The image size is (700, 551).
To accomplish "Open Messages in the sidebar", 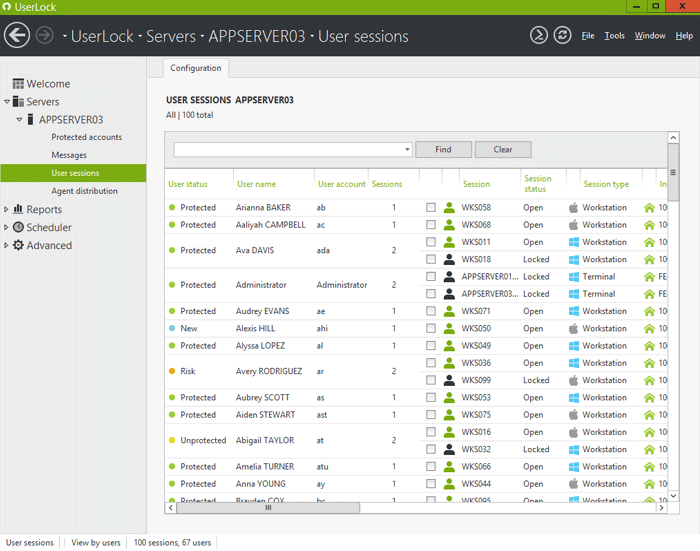I will coord(69,155).
